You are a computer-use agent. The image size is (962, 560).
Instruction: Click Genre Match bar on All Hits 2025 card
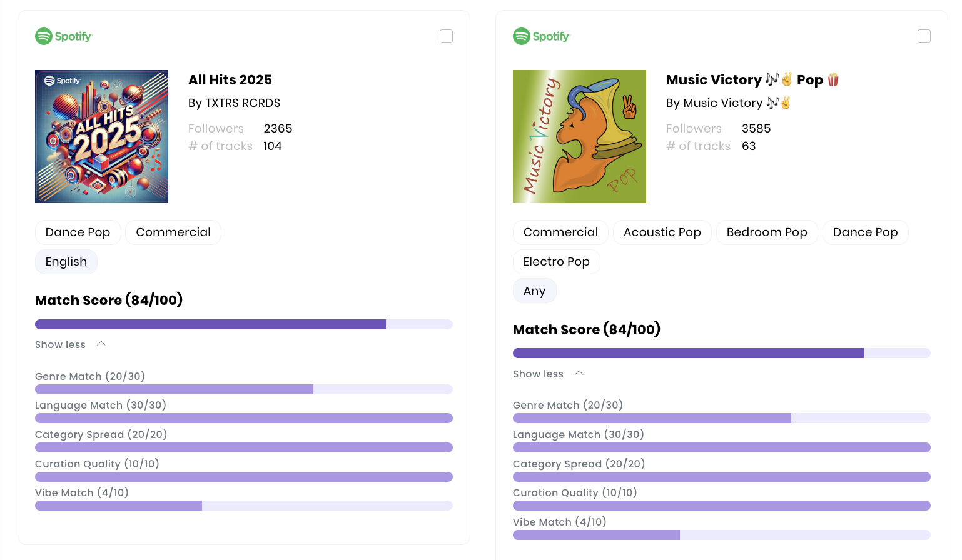pyautogui.click(x=244, y=389)
